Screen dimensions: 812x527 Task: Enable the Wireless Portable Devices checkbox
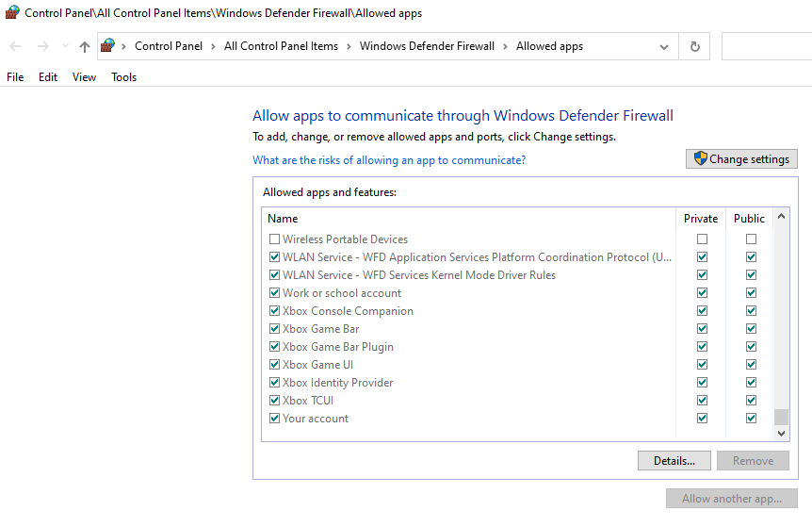pos(275,239)
